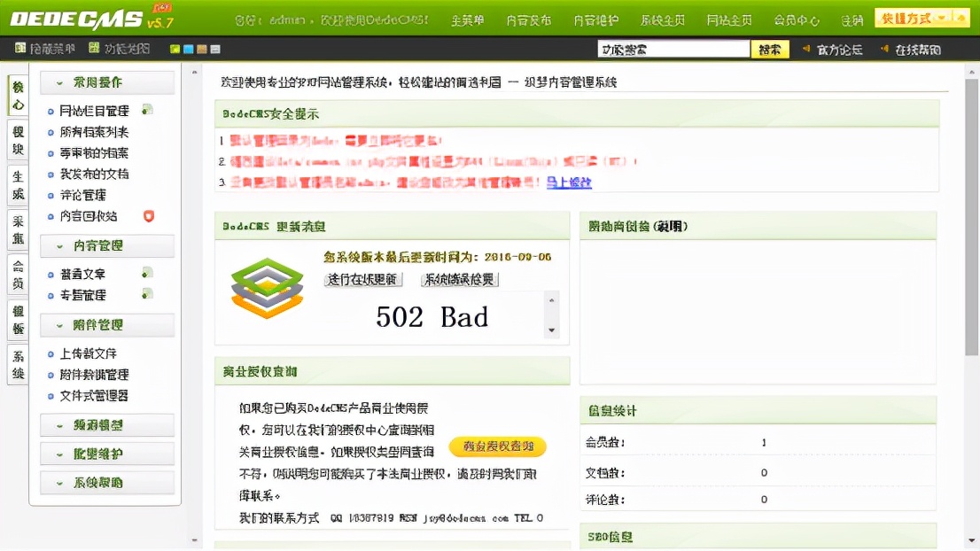Click the icon beside 网站栏目管理
The height and width of the screenshot is (551, 980).
click(x=147, y=110)
